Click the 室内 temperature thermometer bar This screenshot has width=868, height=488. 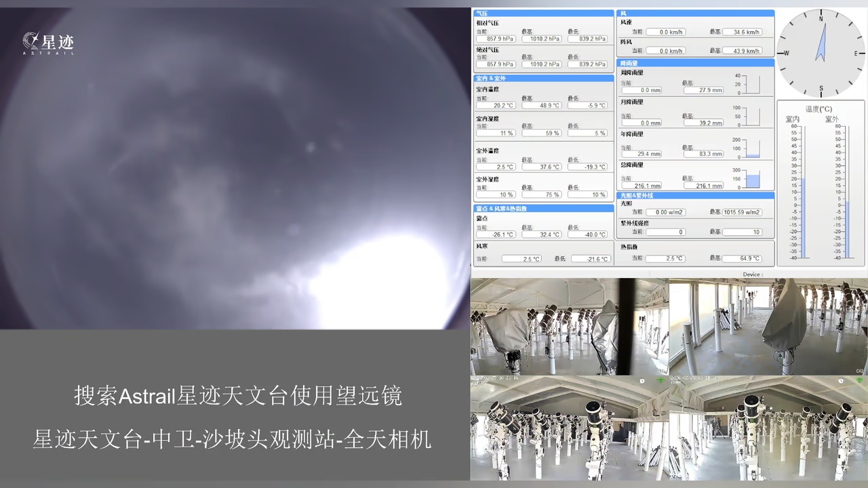click(x=803, y=193)
